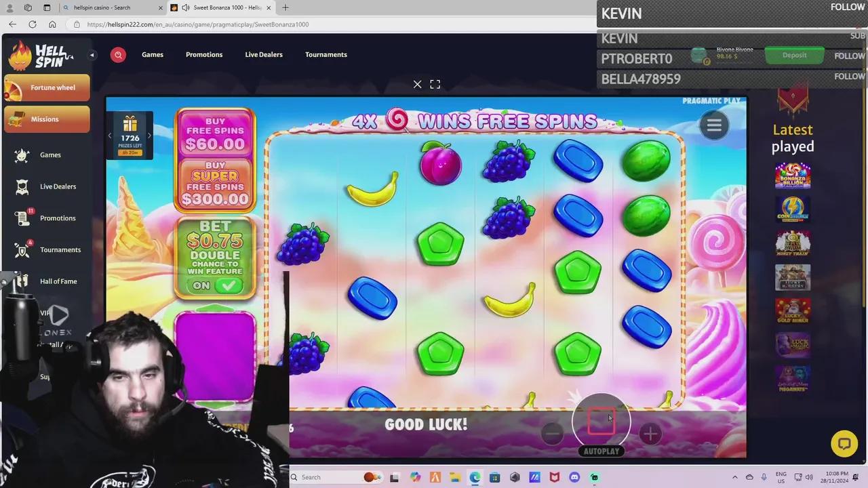868x488 pixels.
Task: Open the Live Dealers top navigation item
Action: coord(264,54)
